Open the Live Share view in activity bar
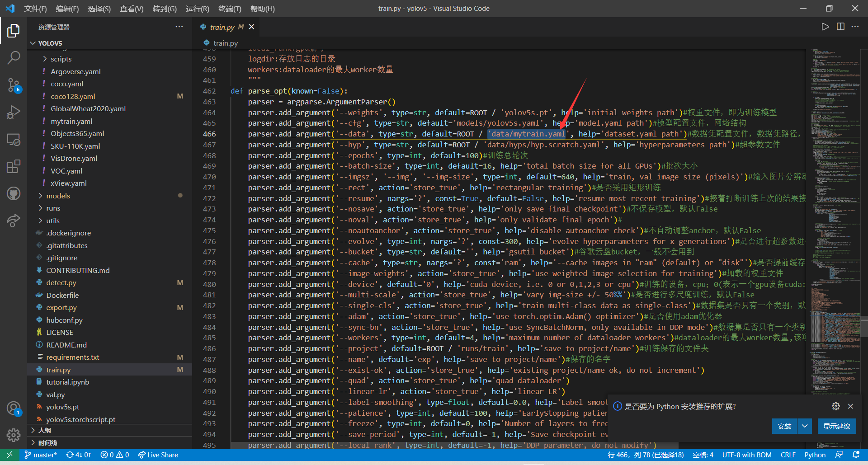The height and width of the screenshot is (465, 868). tap(14, 221)
